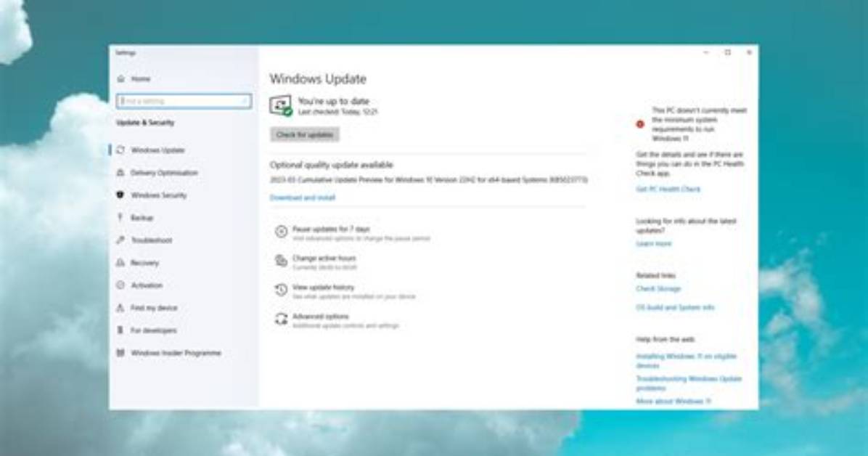Focus the Find a setting search box

184,102
